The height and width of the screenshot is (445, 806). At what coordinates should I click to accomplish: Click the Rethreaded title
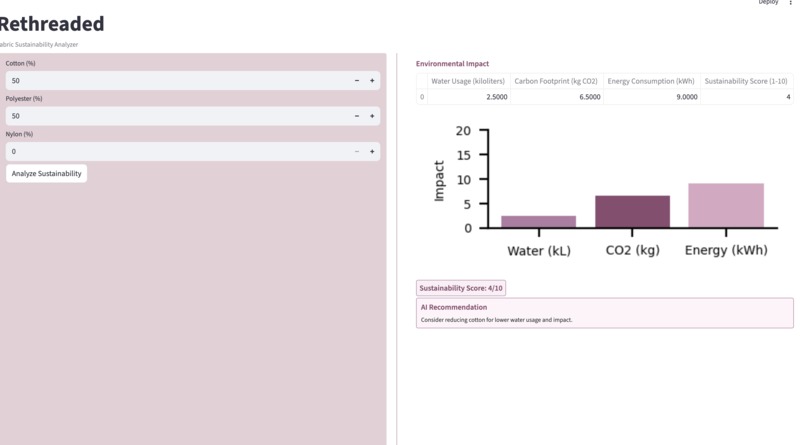pos(51,24)
